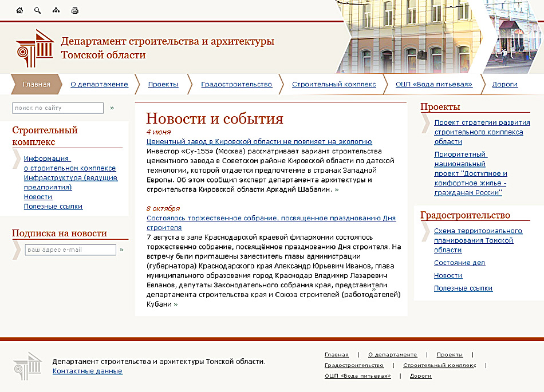This screenshot has height=392, width=544.
Task: Open the Контактные данные link in the footer
Action: pyautogui.click(x=87, y=371)
